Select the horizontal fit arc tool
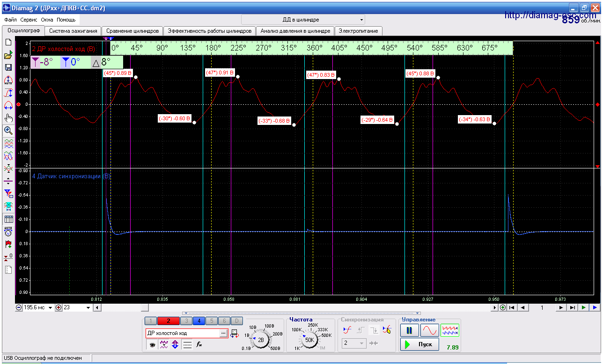This screenshot has width=603, height=364. point(8,105)
